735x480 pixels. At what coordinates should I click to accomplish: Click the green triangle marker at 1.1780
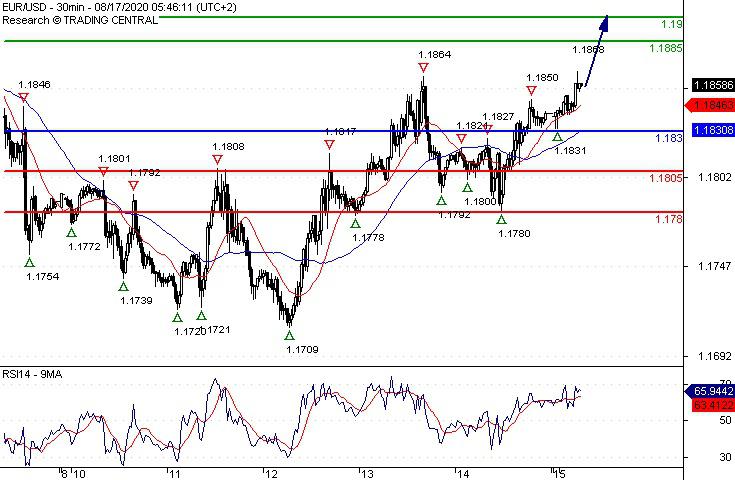click(502, 219)
